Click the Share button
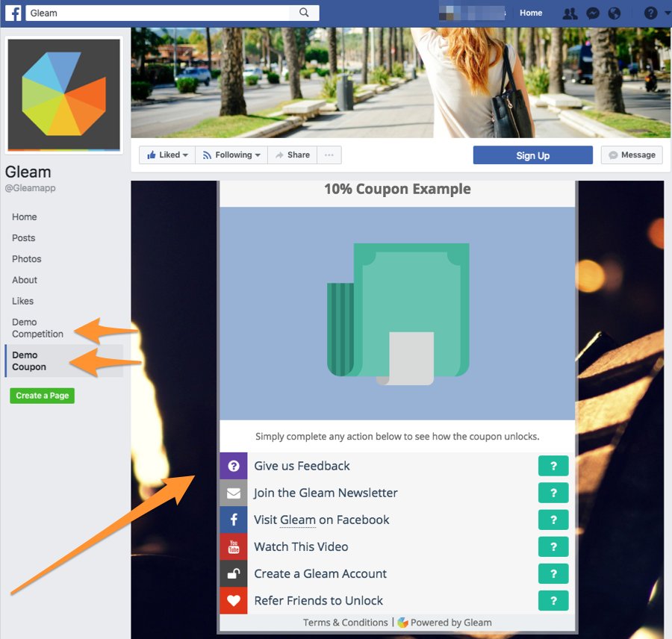 (x=293, y=155)
